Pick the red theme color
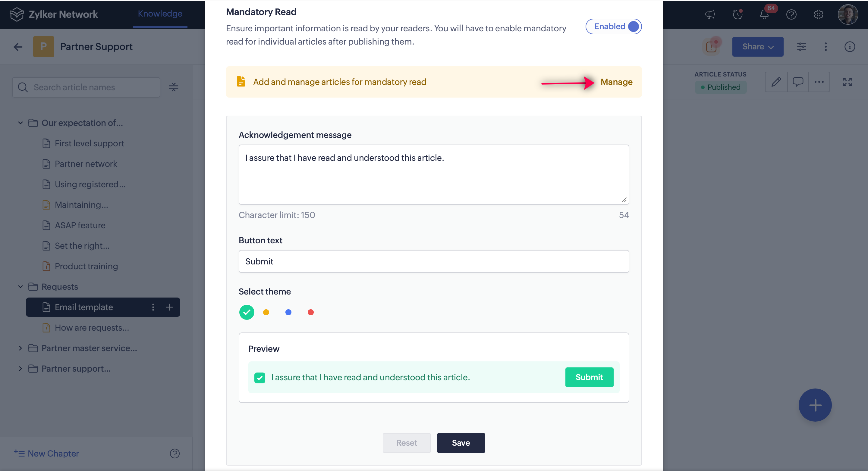Image resolution: width=868 pixels, height=471 pixels. 311,312
